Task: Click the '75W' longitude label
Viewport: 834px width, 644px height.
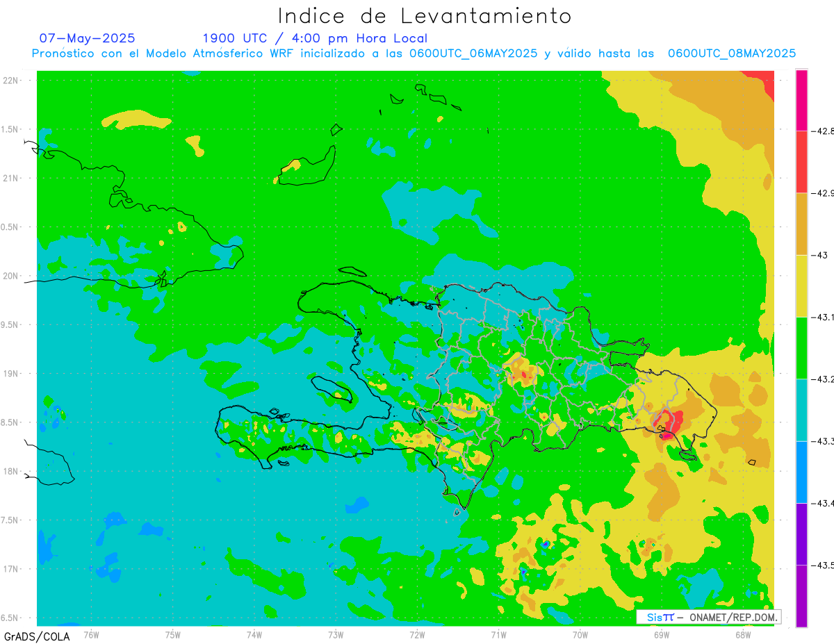Action: point(173,634)
